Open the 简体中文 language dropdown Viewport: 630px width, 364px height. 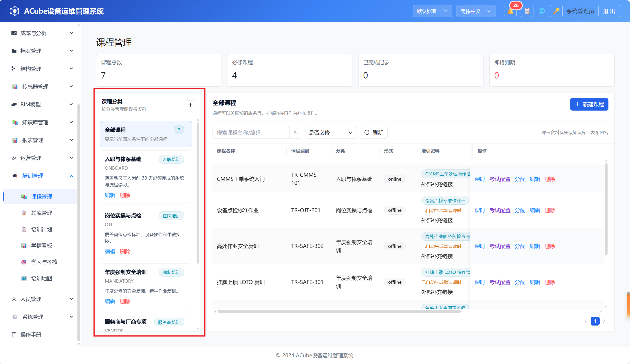[x=476, y=11]
